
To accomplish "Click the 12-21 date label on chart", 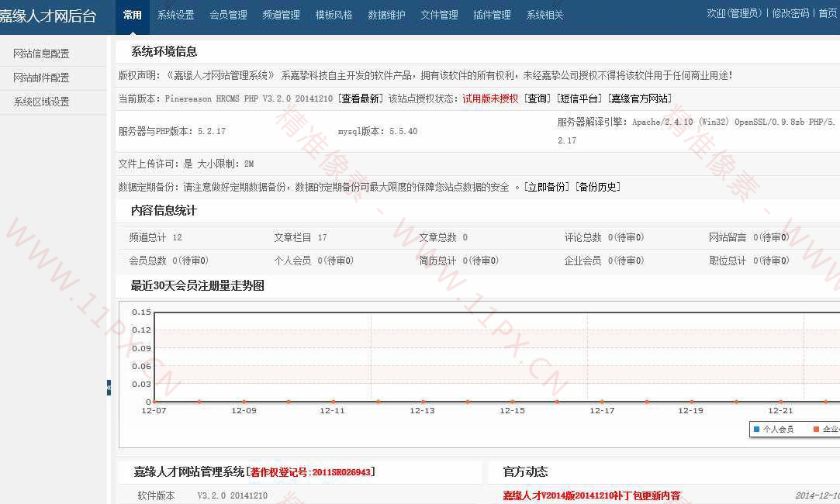I will pos(780,411).
